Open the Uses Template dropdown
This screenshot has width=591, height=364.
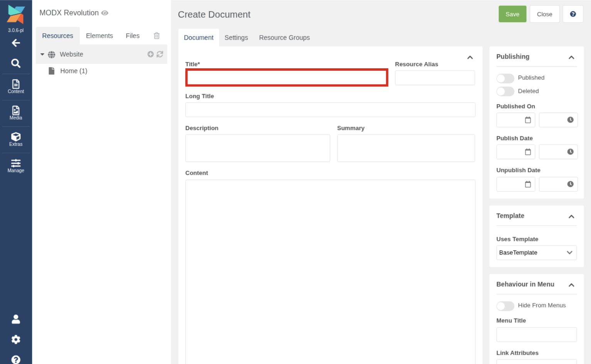(536, 253)
